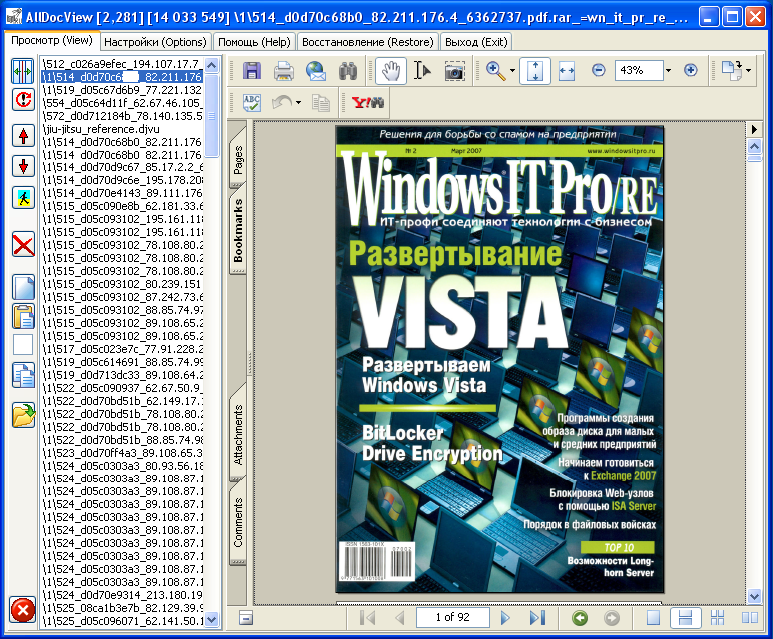Viewport: 773px width, 639px height.
Task: Open the Pages side panel tab
Action: [x=238, y=159]
